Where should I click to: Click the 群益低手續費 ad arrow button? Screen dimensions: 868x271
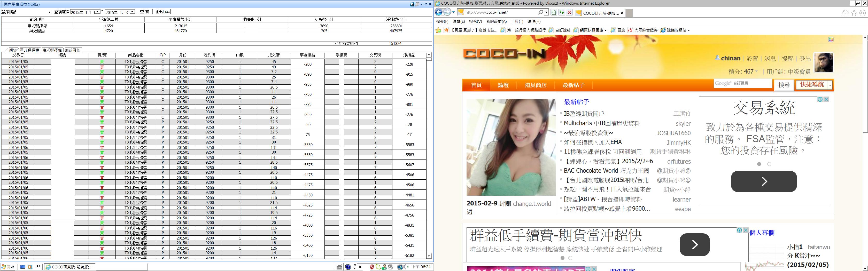pos(694,245)
